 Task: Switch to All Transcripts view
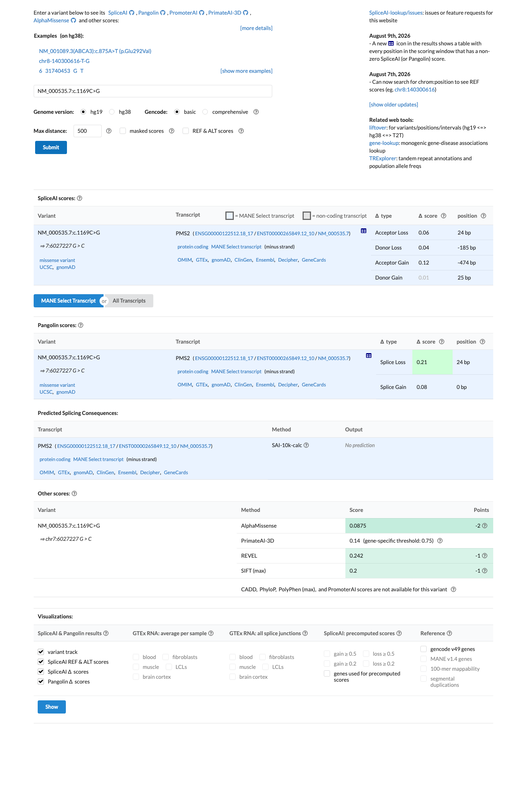129,301
